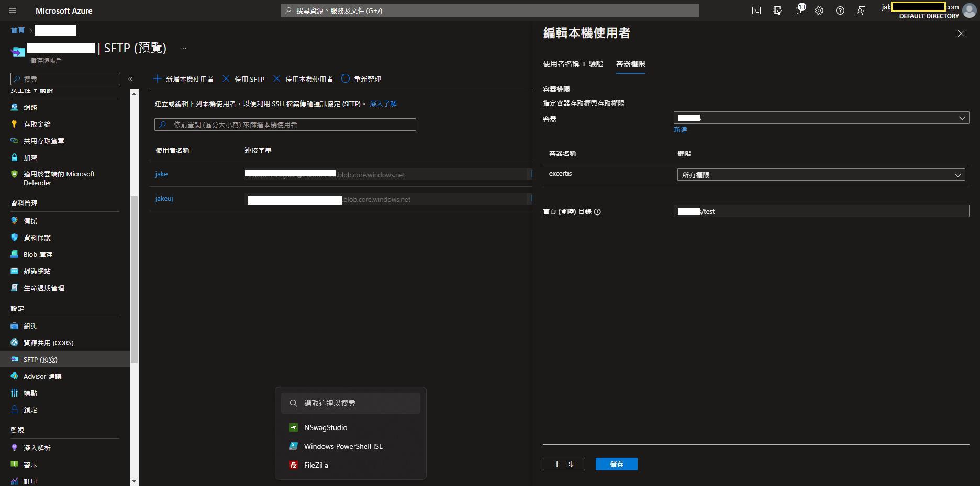Click the 儲存 save button
Viewport: 980px width, 486px height.
coord(616,464)
